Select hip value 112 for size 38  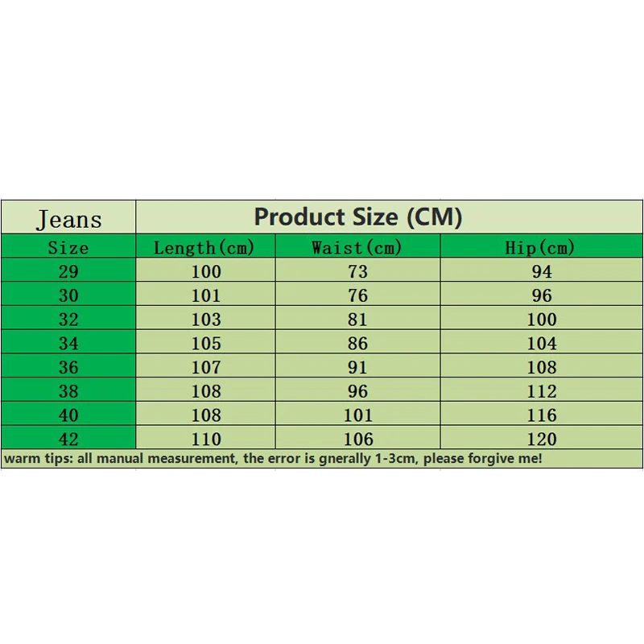(x=541, y=391)
